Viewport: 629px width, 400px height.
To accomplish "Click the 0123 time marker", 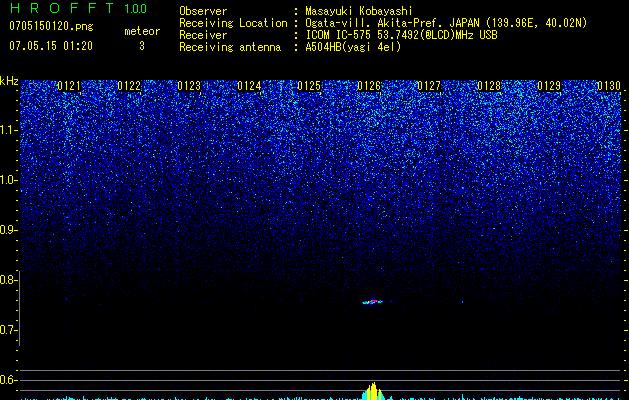I will click(189, 86).
